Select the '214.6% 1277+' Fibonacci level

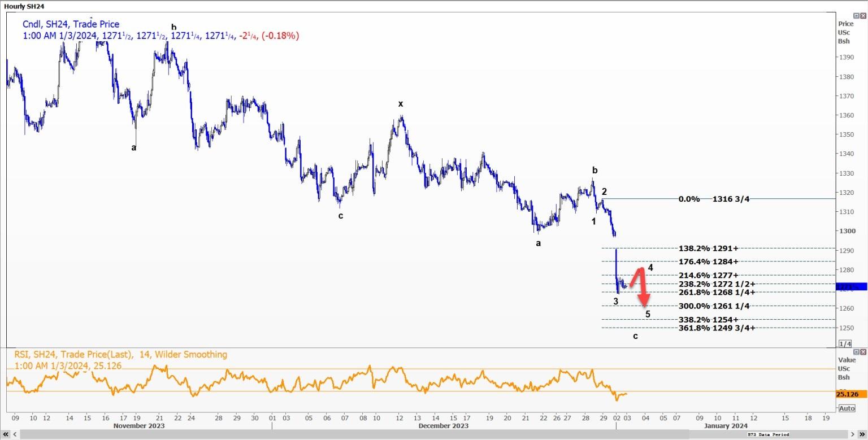[709, 275]
